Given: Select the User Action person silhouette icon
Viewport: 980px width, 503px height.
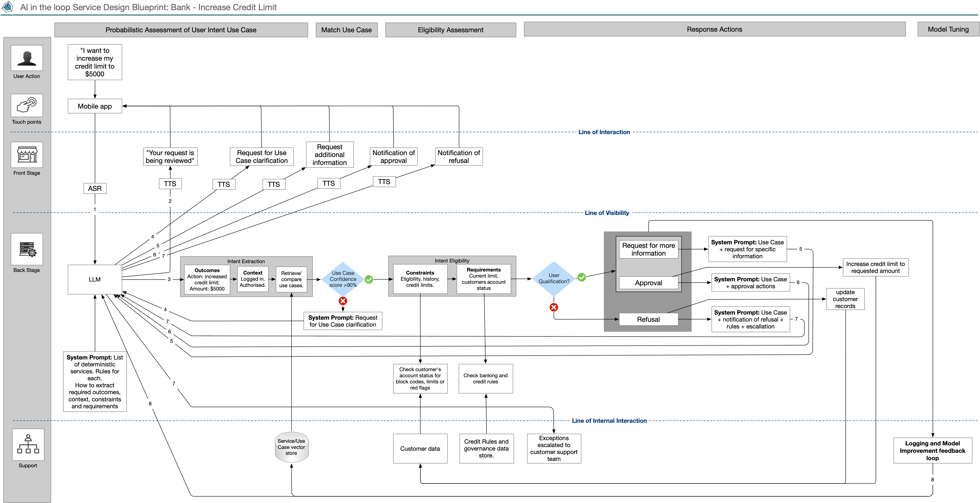Looking at the screenshot, I should [27, 58].
